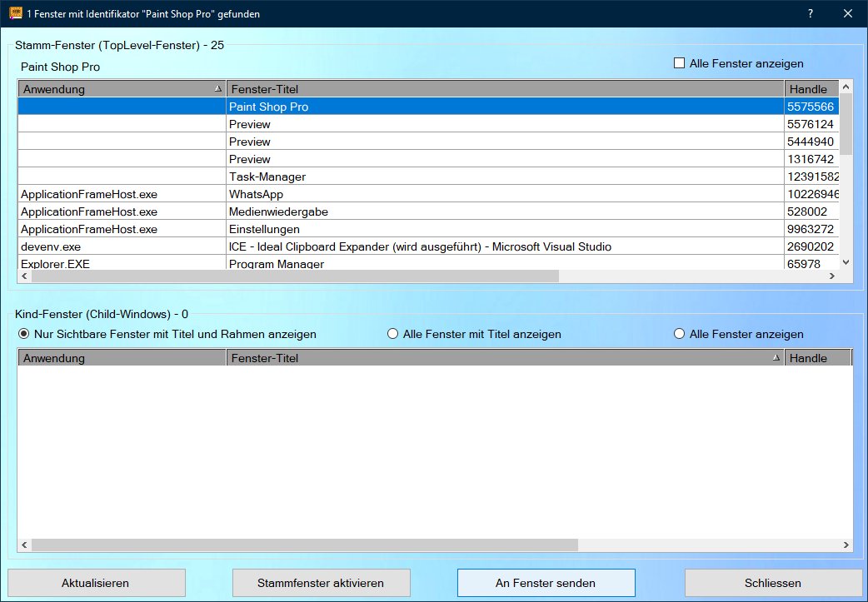
Task: Click the Aktualisieren button
Action: tap(96, 583)
